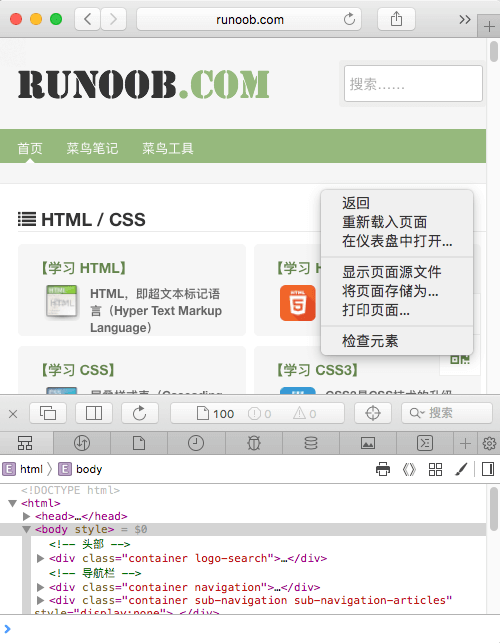Click the element selection crosshair button
The width and height of the screenshot is (500, 643).
pyautogui.click(x=373, y=413)
